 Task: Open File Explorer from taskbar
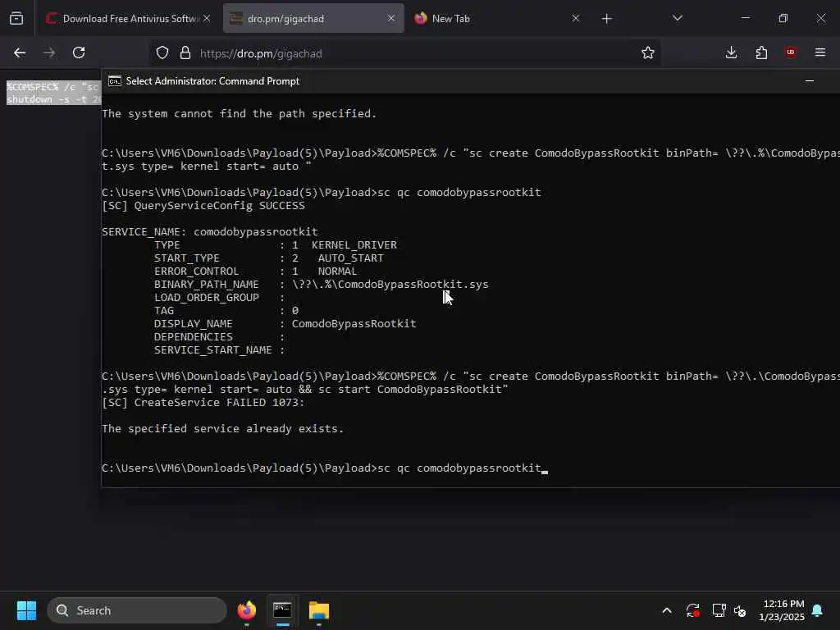[319, 610]
